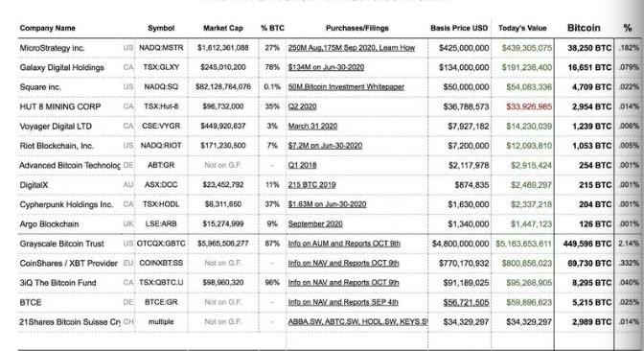Open HUT 8 'Q2 2020' filing link
The height and width of the screenshot is (351, 644).
[302, 106]
